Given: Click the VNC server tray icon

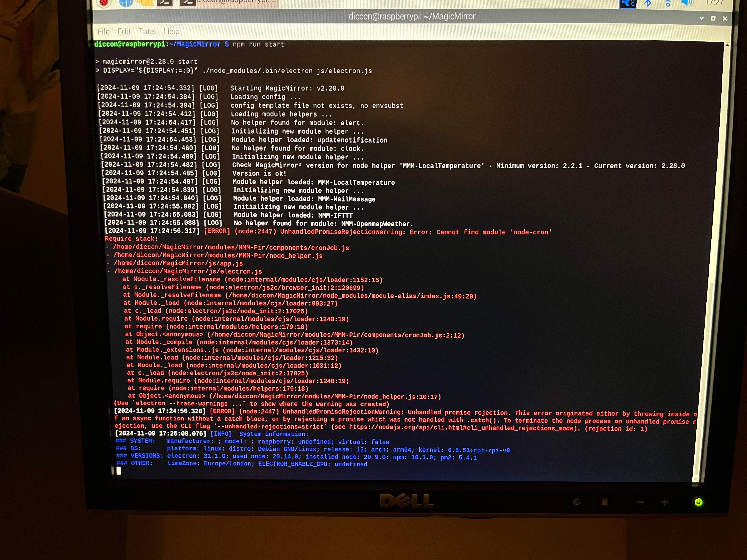Looking at the screenshot, I should point(628,3).
